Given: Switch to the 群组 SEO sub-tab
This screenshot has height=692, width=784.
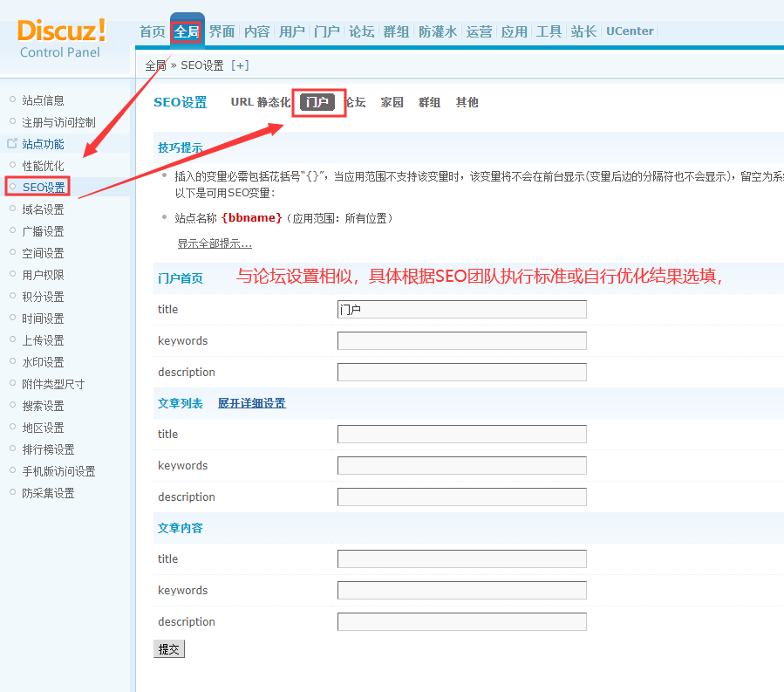Looking at the screenshot, I should (430, 102).
